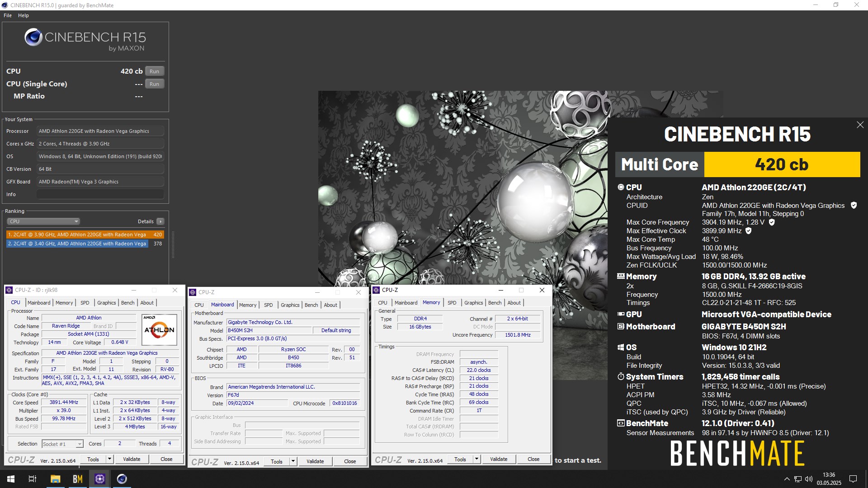Viewport: 868px width, 488px height.
Task: Click Tools button in first CPU-Z window
Action: 93,459
